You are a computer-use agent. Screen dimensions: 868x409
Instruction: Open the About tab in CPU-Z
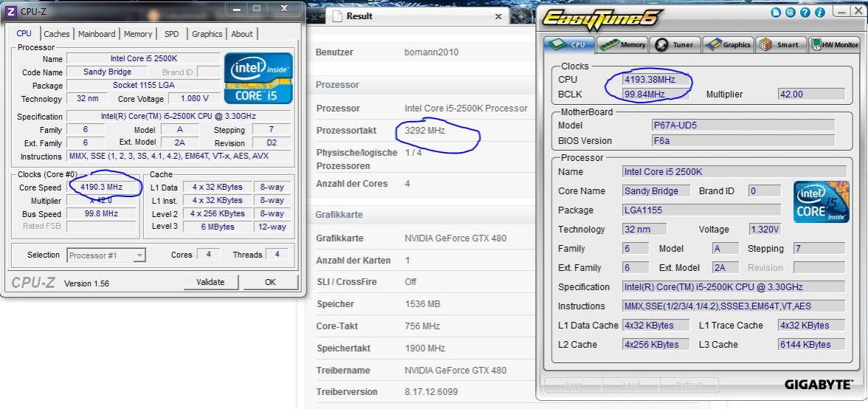click(x=242, y=34)
